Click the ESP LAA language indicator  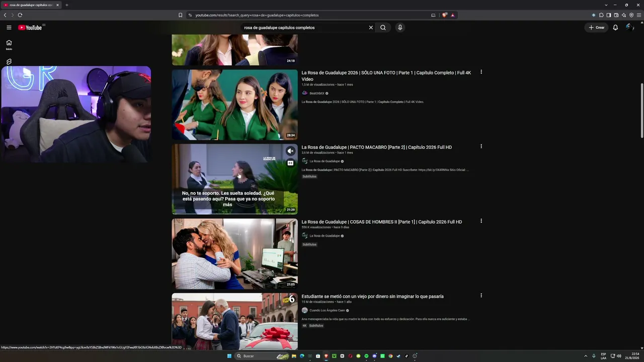click(x=603, y=356)
